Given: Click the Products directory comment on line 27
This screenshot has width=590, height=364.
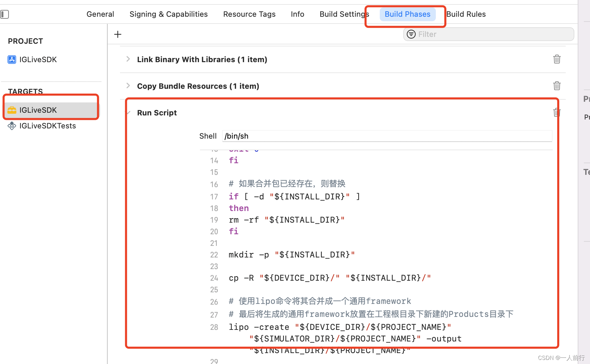Looking at the screenshot, I should tap(371, 314).
